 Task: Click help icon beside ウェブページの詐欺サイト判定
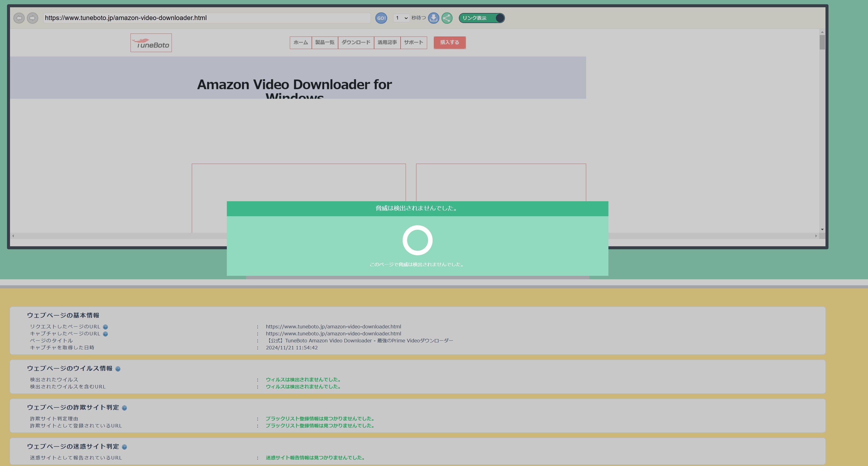(x=124, y=408)
